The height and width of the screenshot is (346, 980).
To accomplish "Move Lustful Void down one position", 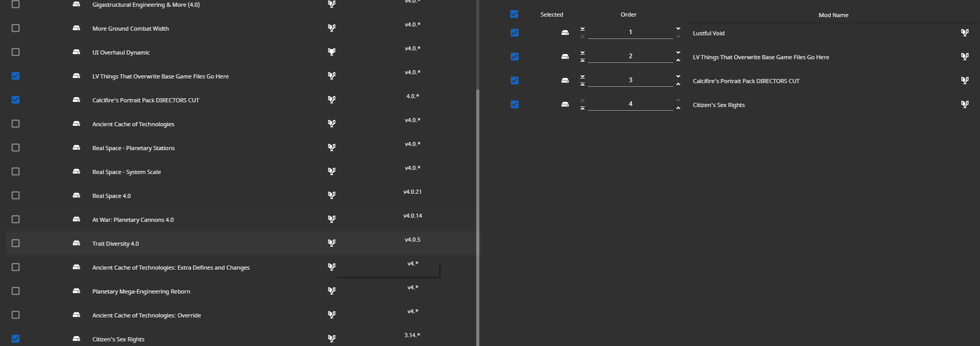I will 678,29.
